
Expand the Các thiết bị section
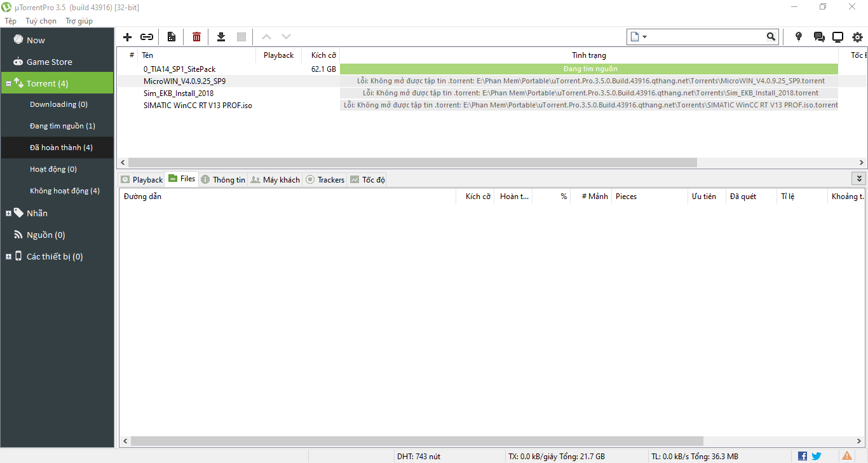8,257
